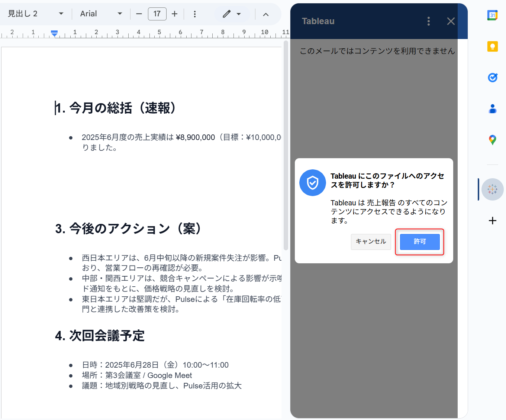Viewport: 506px width, 420px height.
Task: Click the bullet about 西日本エリア
Action: coord(181,263)
